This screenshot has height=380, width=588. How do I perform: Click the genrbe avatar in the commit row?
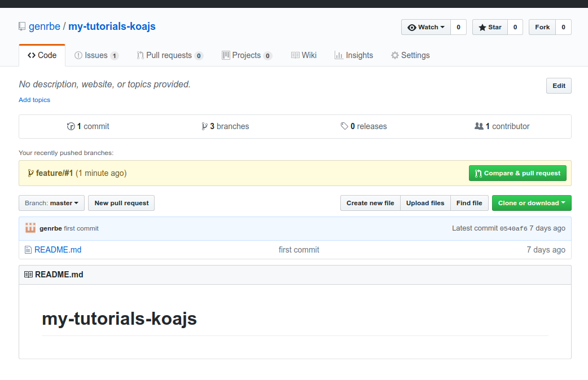30,228
